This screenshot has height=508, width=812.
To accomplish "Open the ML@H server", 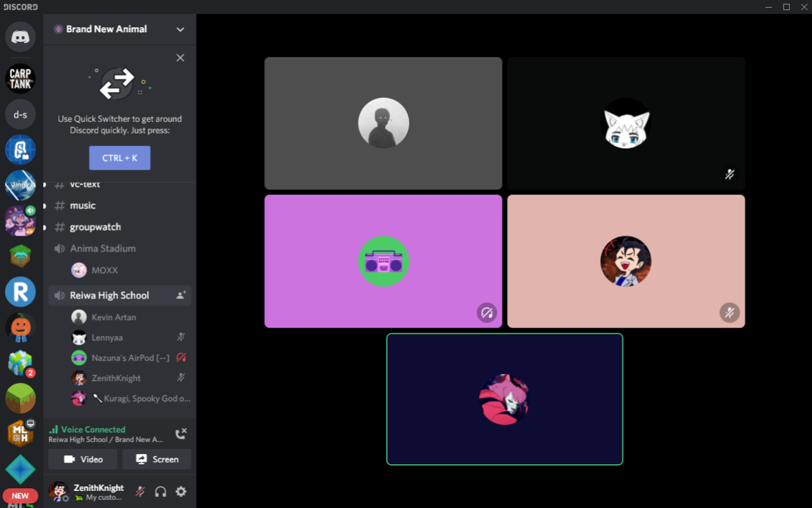I will coord(20,433).
